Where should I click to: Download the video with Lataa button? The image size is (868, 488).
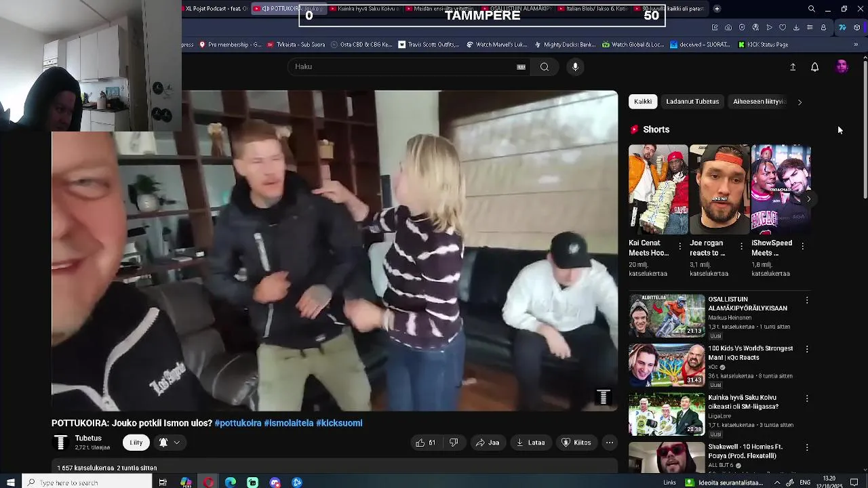pyautogui.click(x=530, y=443)
